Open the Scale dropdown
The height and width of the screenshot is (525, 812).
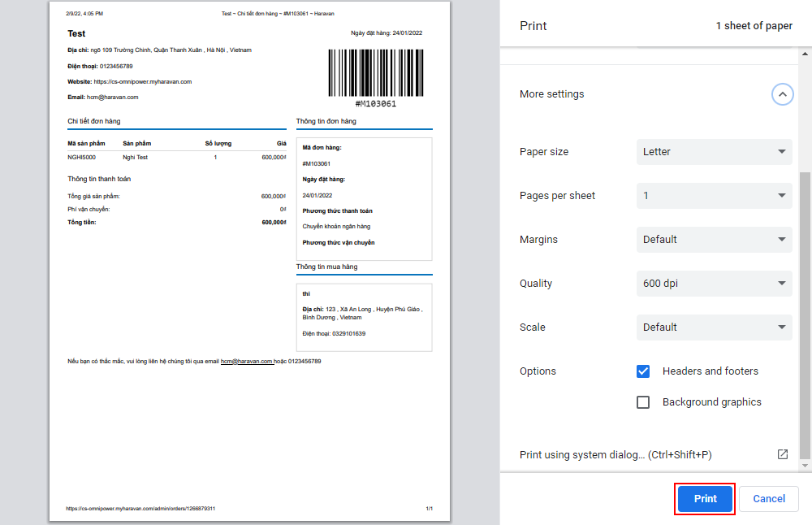(715, 328)
